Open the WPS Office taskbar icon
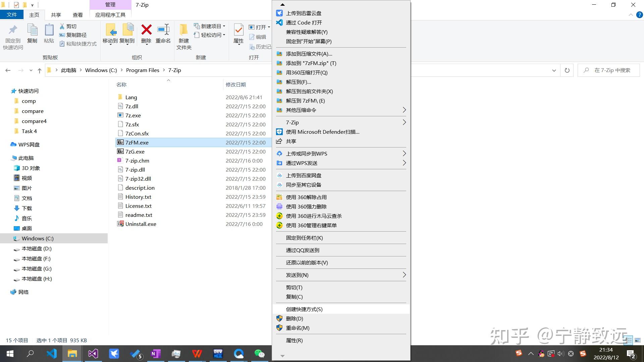Image resolution: width=644 pixels, height=362 pixels. pos(197,354)
